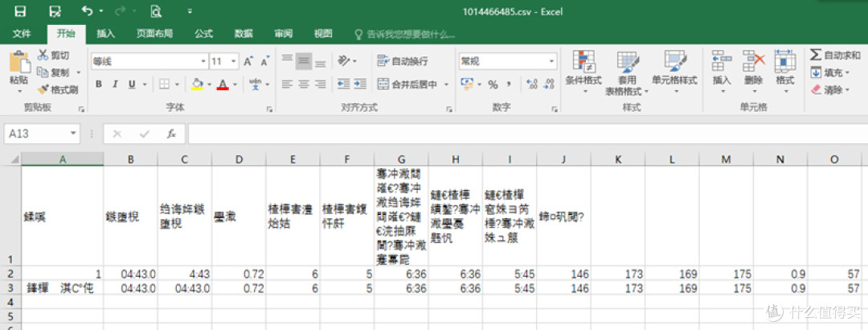Click Wrap Text (自动换行)

point(403,61)
